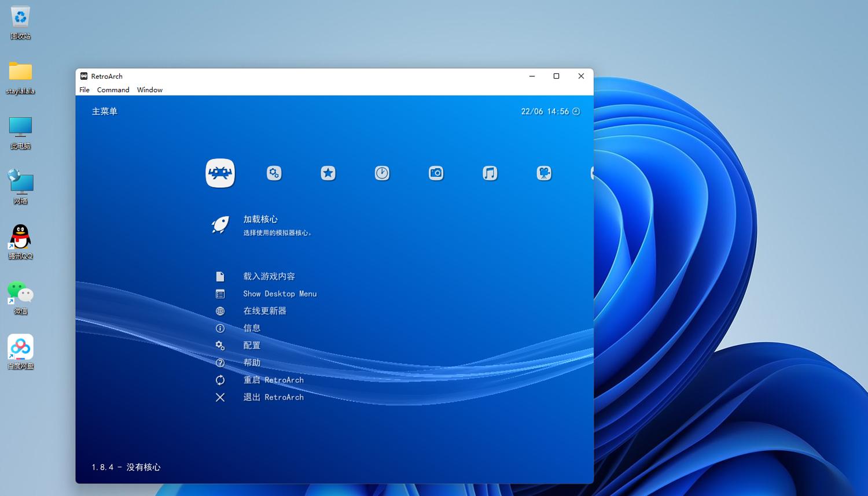This screenshot has width=868, height=496.
Task: Choose 重启 RetroArch to restart
Action: pyautogui.click(x=274, y=380)
